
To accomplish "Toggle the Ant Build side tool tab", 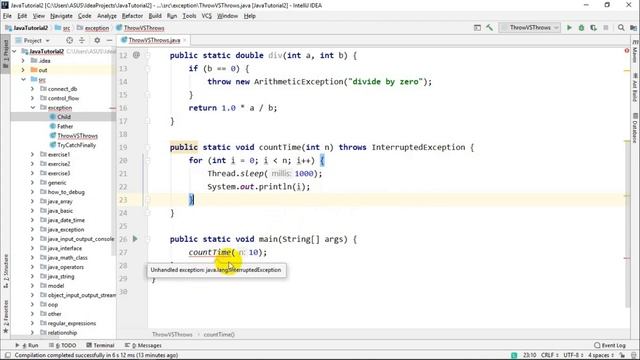I will pyautogui.click(x=635, y=87).
